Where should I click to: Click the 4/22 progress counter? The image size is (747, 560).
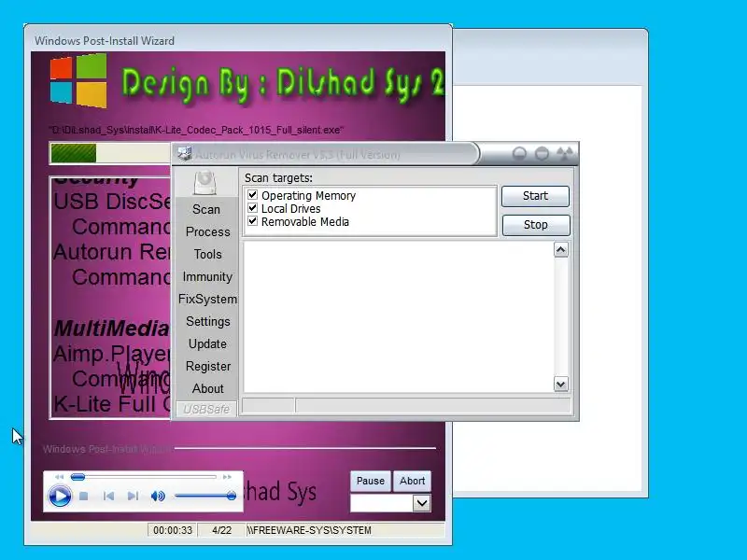click(x=221, y=530)
